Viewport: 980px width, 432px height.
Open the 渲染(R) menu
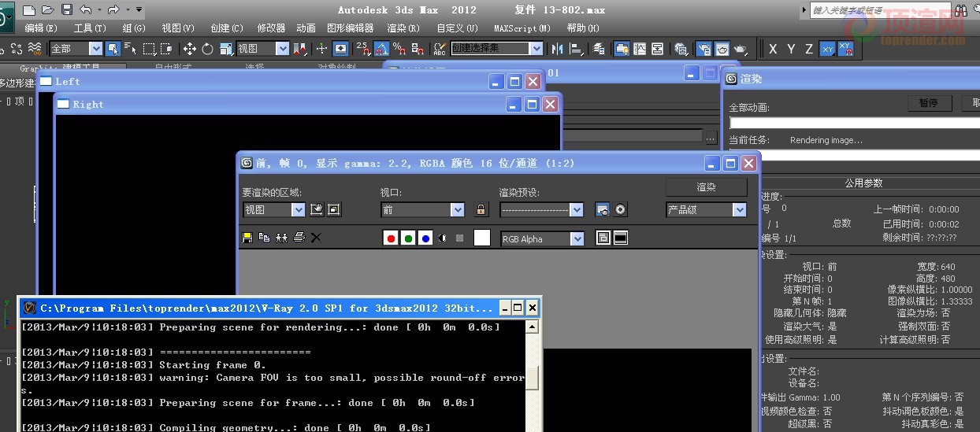click(404, 28)
